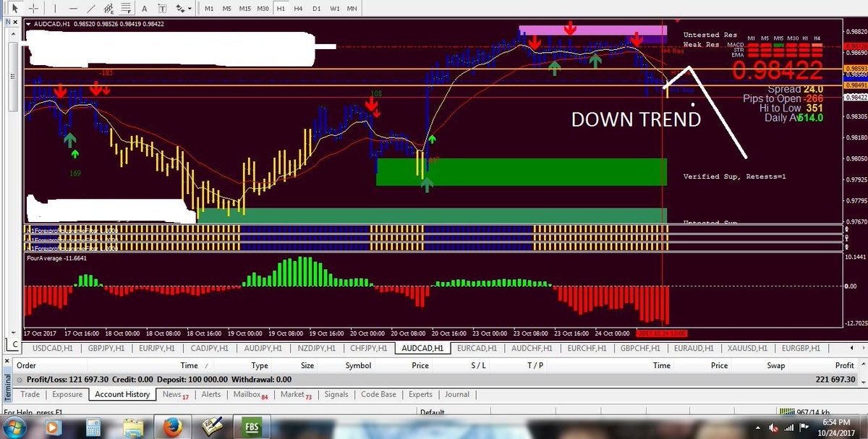Screen dimensions: 868x439
Task: Select the cursor arrow tool
Action: (14, 9)
